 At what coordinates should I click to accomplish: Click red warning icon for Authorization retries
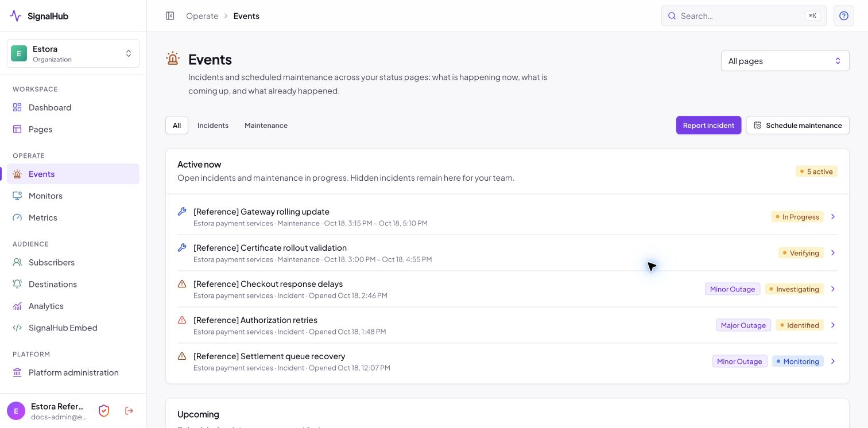tap(182, 320)
